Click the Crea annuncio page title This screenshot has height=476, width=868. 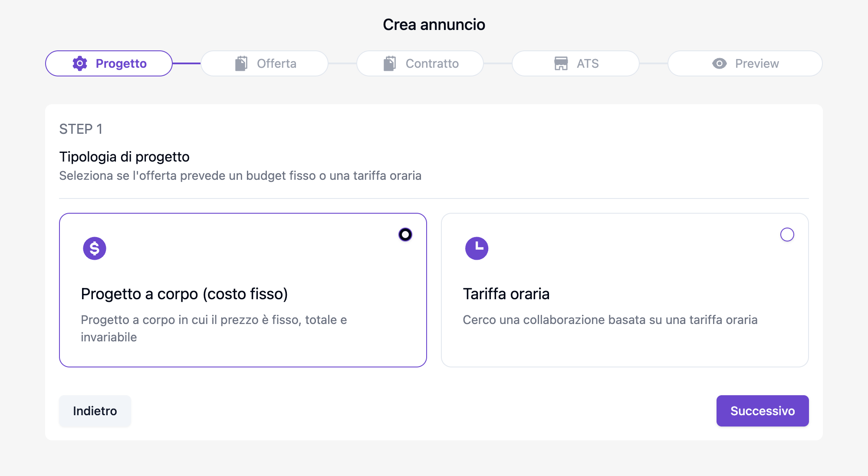point(434,25)
